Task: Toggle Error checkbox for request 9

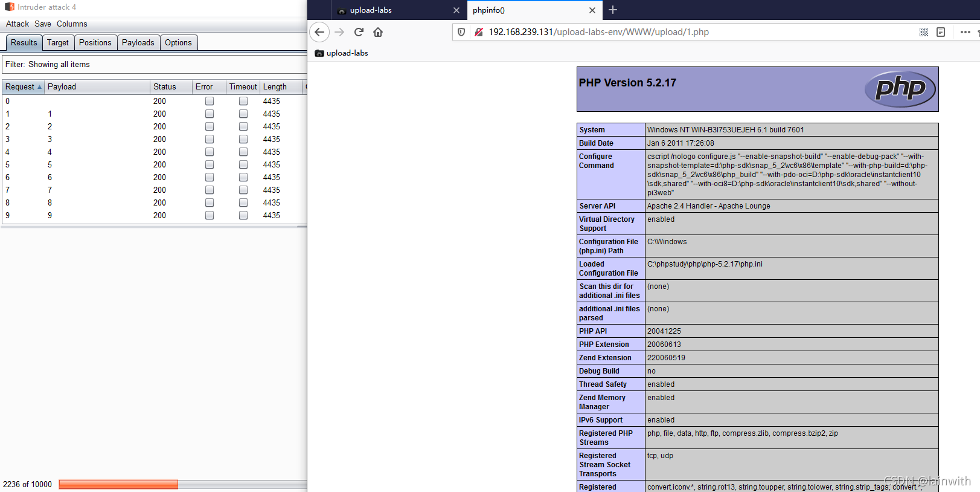Action: click(210, 216)
